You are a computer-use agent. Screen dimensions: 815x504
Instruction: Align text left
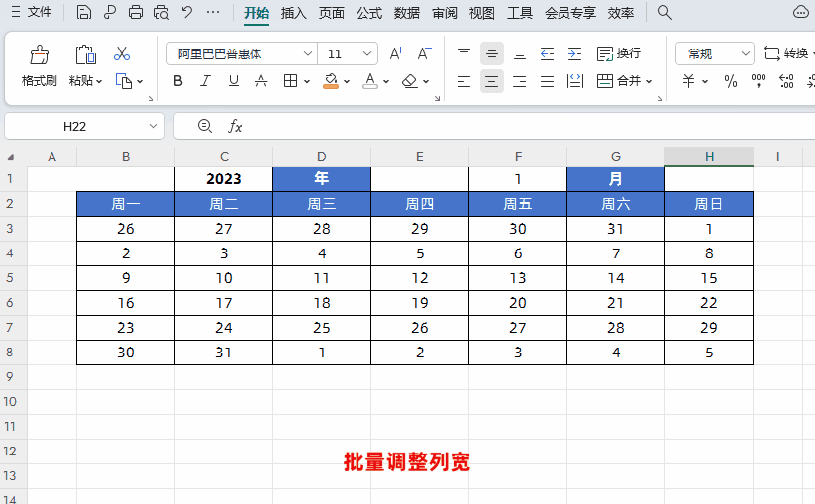click(463, 81)
